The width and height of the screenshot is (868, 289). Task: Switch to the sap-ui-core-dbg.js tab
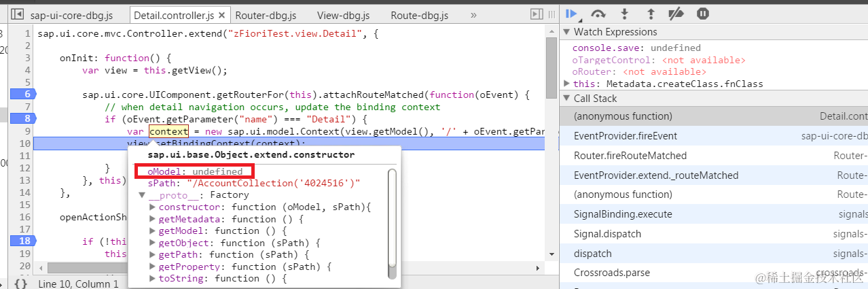point(71,14)
